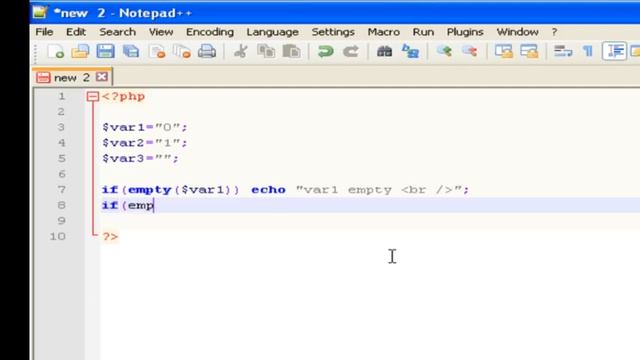Click the Replace toolbar icon
Viewport: 640px width, 360px height.
[x=410, y=51]
